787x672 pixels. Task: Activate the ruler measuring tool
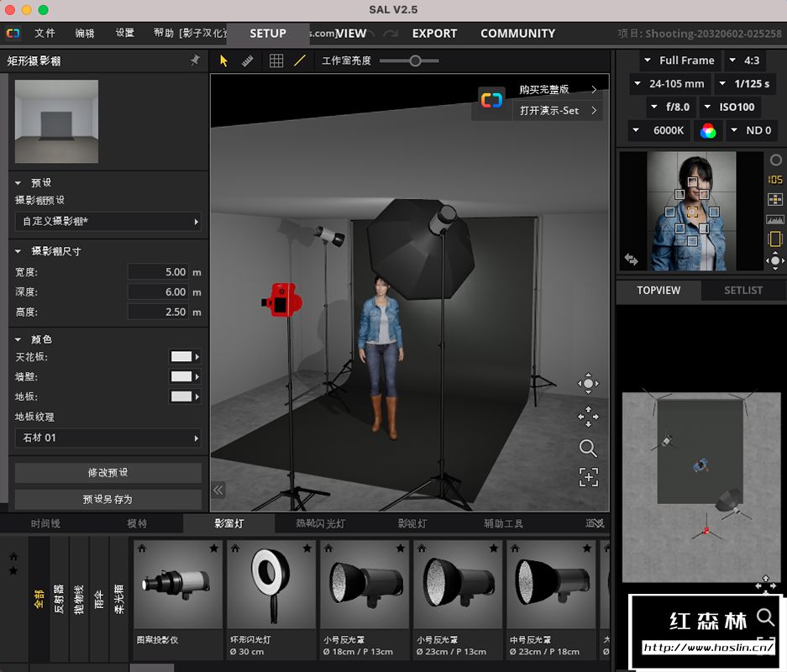[x=248, y=60]
